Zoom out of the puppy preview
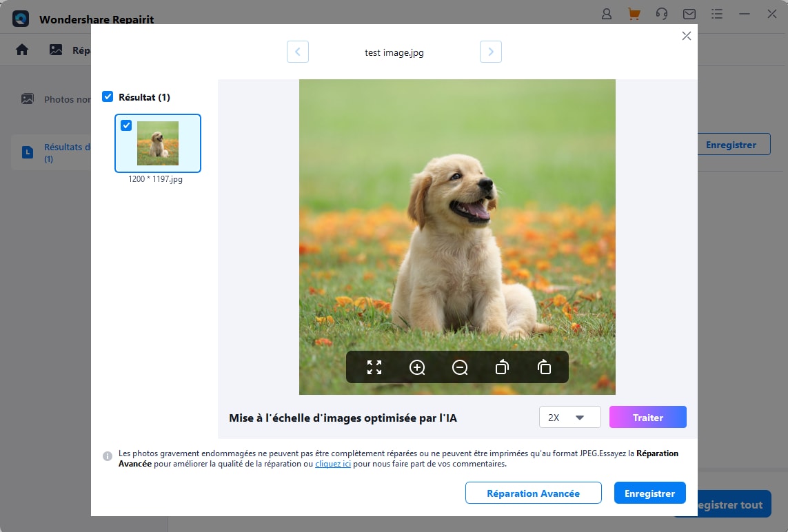The height and width of the screenshot is (532, 788). click(459, 367)
